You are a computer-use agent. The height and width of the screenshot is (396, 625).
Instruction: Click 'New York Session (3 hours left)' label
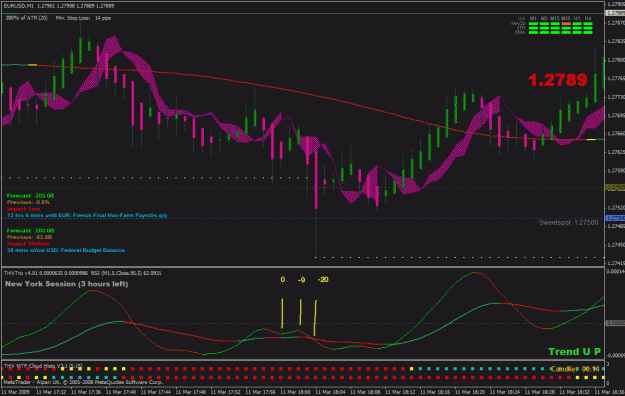point(67,284)
